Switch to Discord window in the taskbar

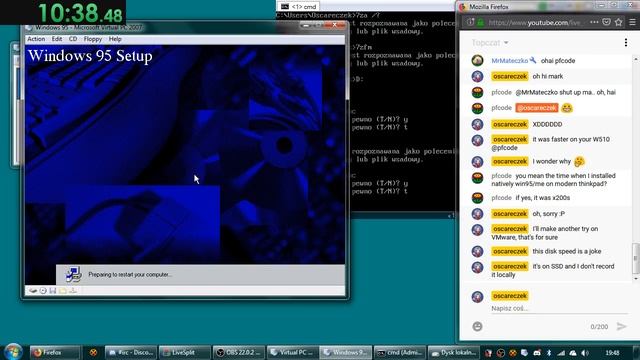pos(131,352)
